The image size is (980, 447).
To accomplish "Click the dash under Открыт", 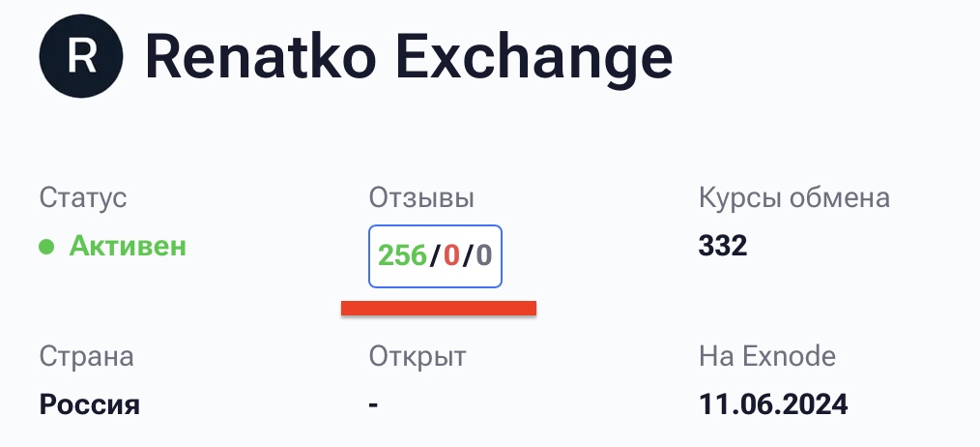I will point(373,403).
